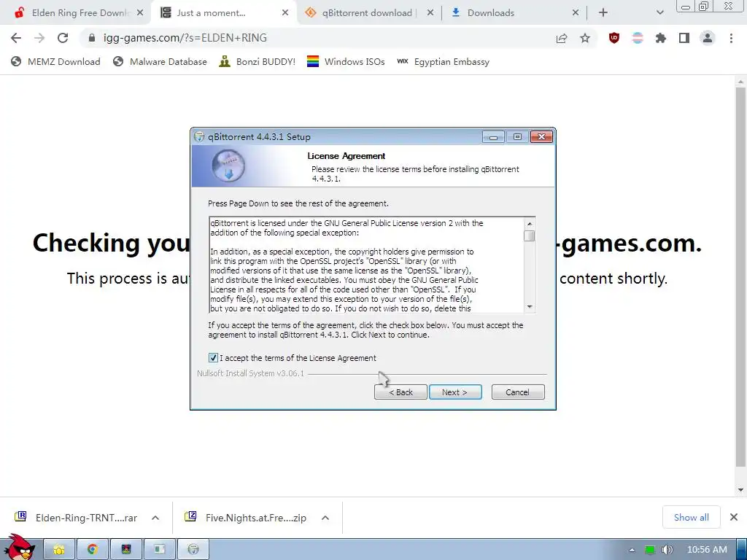Screen dimensions: 747x560
Task: Click Back in qBittorrent Setup
Action: 400,392
